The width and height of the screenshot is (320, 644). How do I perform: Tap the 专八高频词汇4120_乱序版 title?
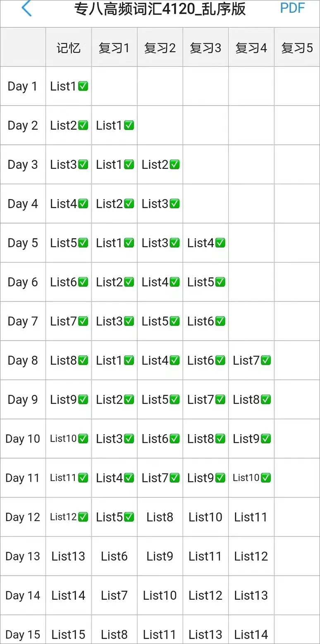tap(160, 9)
